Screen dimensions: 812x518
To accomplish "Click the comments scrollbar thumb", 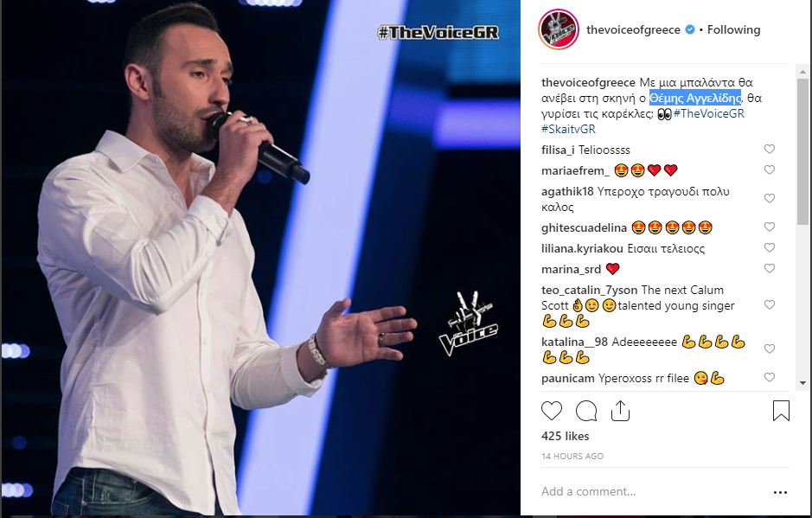I will (802, 151).
